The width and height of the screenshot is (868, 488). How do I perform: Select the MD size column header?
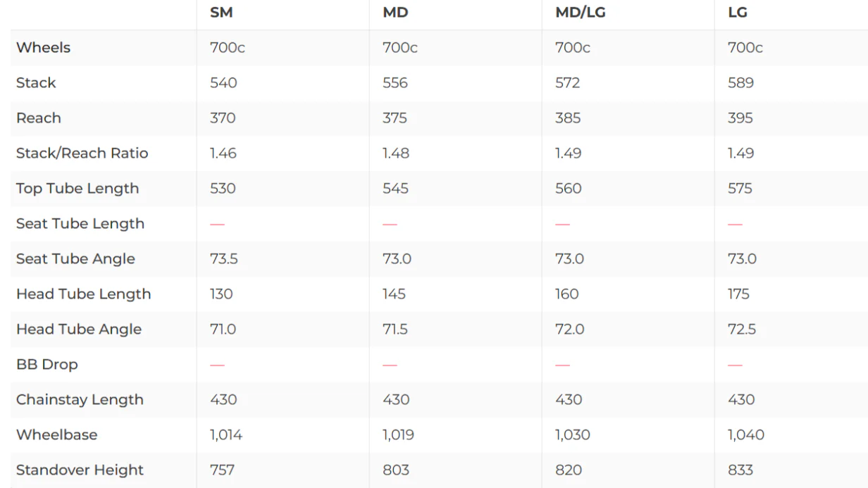click(x=395, y=13)
